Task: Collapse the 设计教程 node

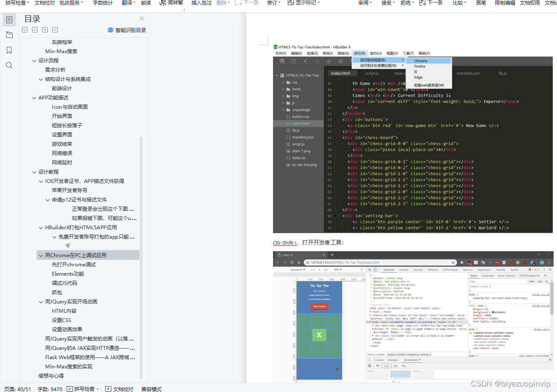Action: (x=34, y=172)
